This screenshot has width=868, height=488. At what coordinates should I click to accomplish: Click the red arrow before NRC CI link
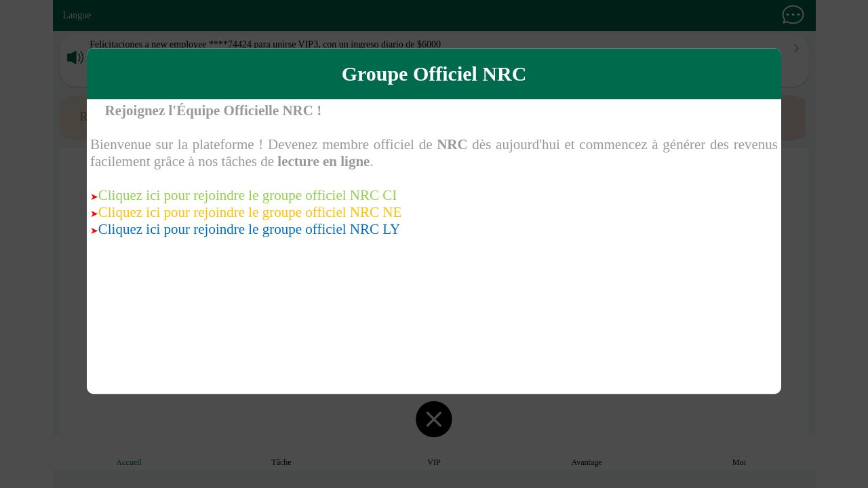click(x=94, y=197)
